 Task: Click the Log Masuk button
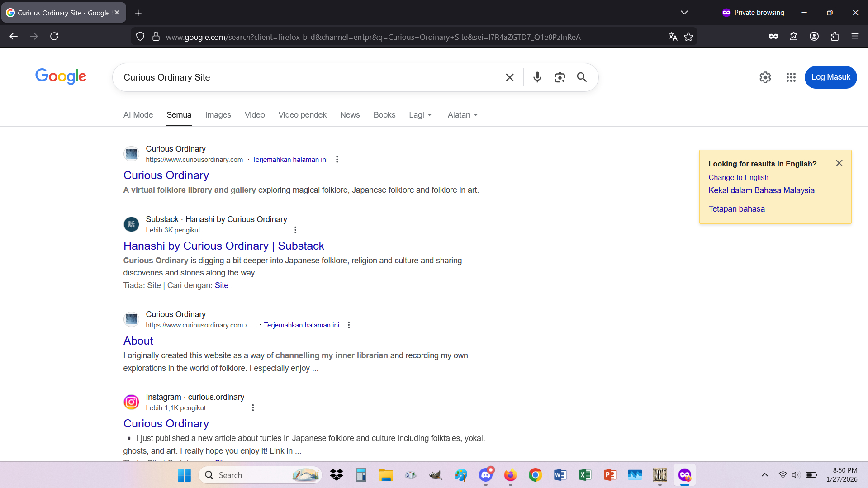[830, 77]
